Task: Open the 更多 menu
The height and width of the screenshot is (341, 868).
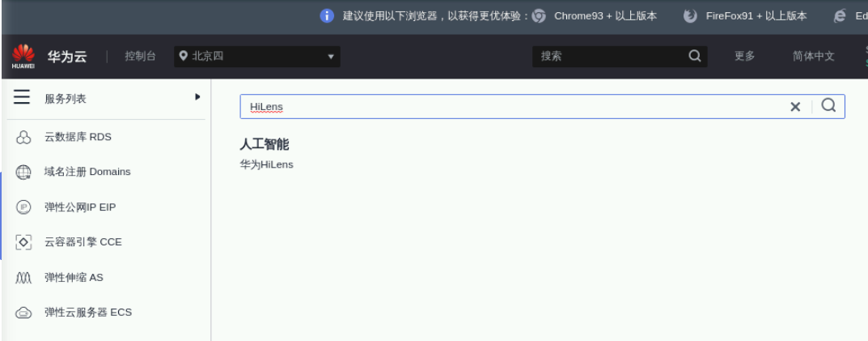Action: point(744,56)
